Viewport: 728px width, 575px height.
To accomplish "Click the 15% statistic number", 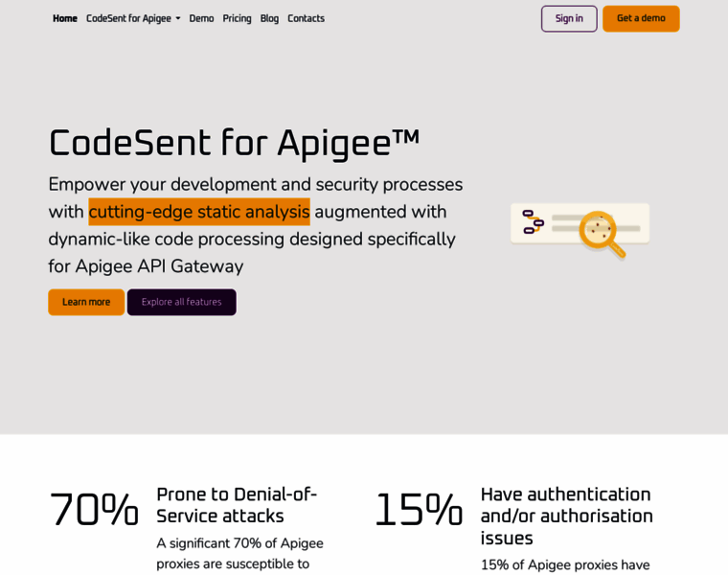I will coord(418,510).
